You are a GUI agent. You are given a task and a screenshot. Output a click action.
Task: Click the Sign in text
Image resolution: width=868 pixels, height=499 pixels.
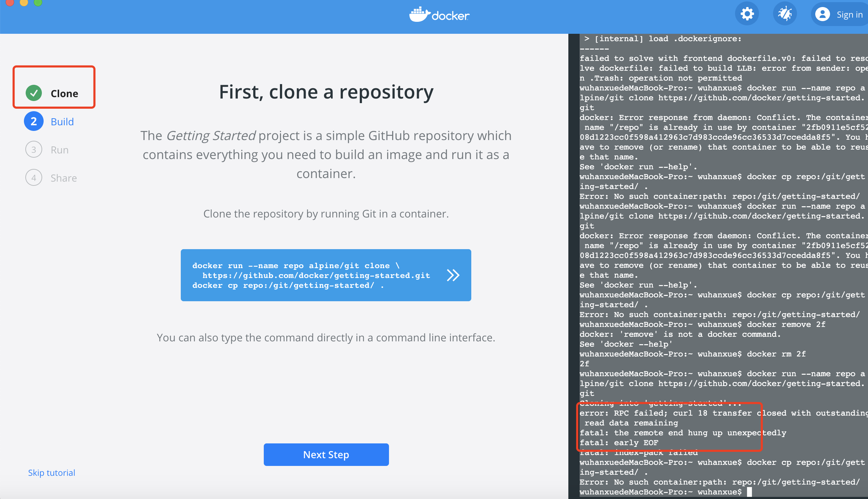pos(849,15)
